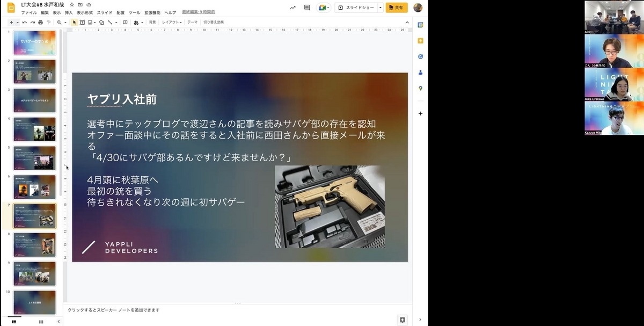This screenshot has height=326, width=644.
Task: Open the Google Slides home icon
Action: [x=10, y=8]
